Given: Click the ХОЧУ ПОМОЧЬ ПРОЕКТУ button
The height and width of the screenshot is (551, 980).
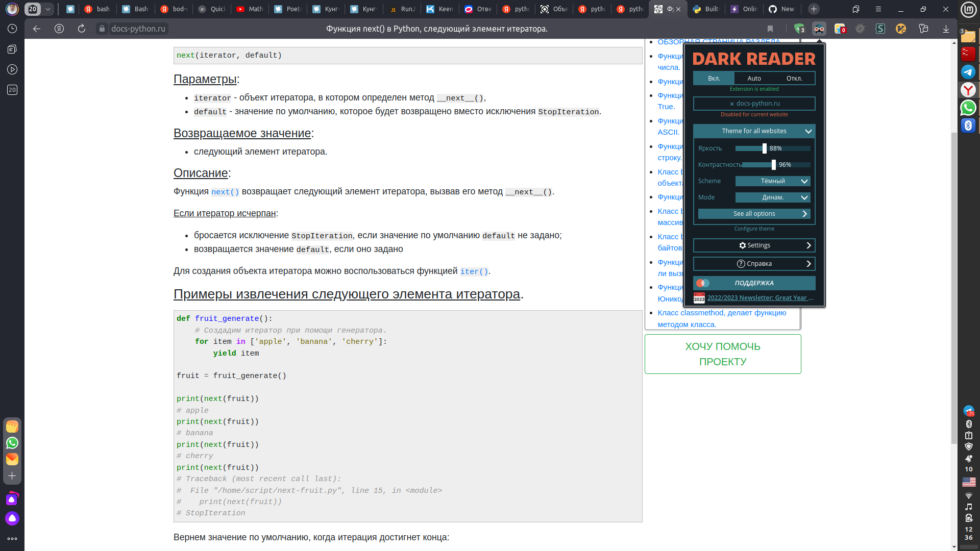Looking at the screenshot, I should click(723, 354).
